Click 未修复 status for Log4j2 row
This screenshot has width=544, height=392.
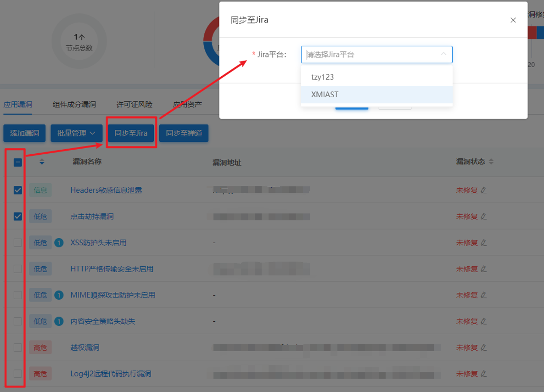pyautogui.click(x=466, y=374)
